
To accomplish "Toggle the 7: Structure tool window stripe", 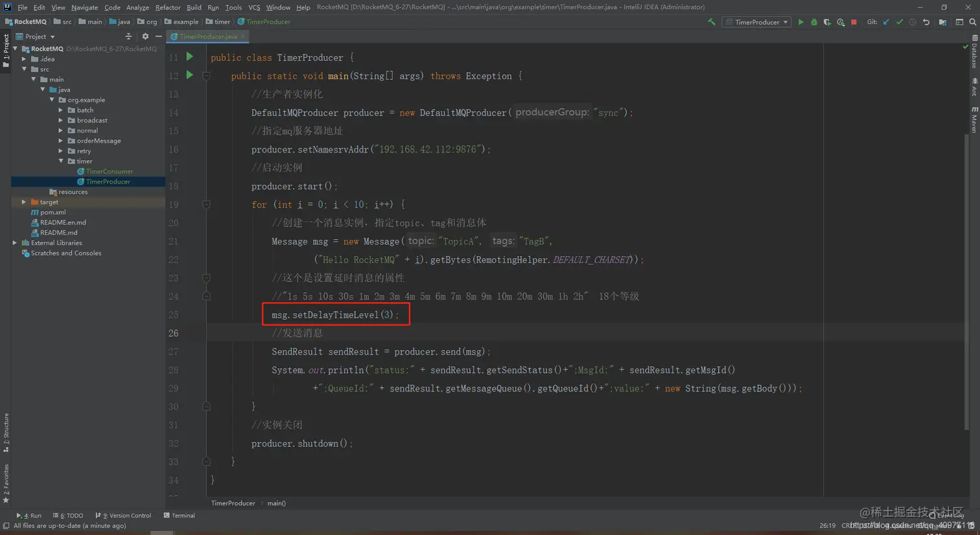I will [6, 432].
